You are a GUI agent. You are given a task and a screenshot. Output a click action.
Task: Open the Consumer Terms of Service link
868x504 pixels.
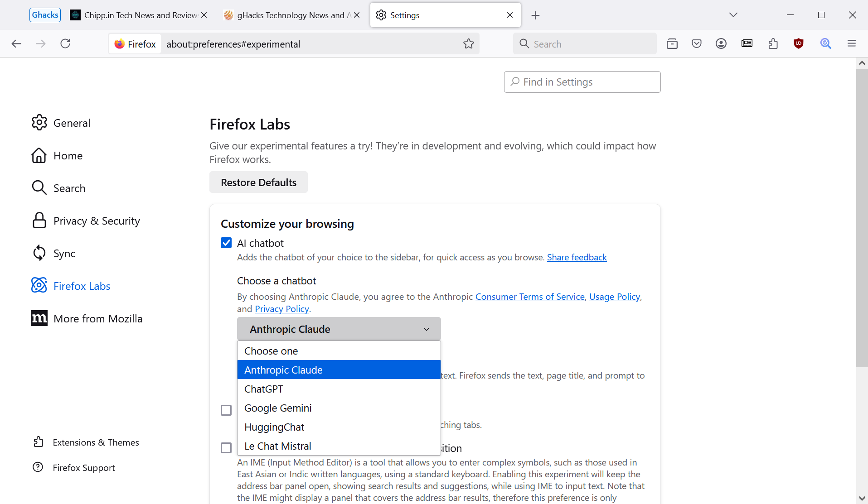coord(530,296)
